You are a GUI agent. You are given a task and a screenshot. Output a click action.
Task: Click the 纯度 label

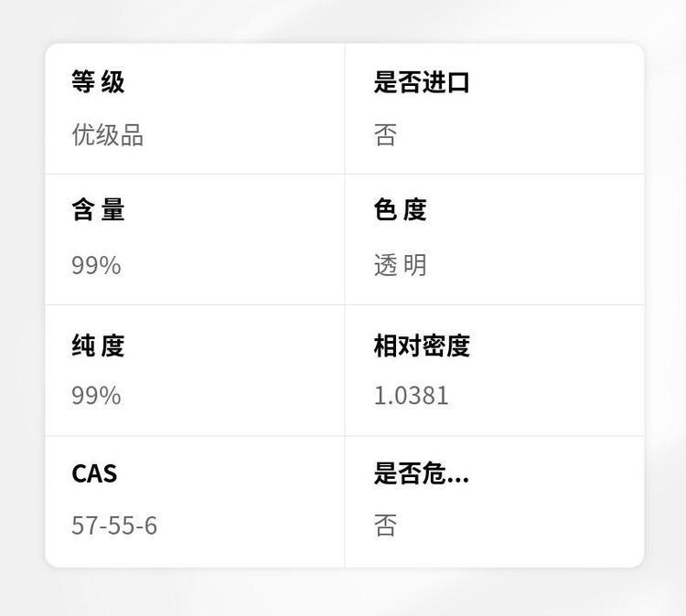point(98,345)
